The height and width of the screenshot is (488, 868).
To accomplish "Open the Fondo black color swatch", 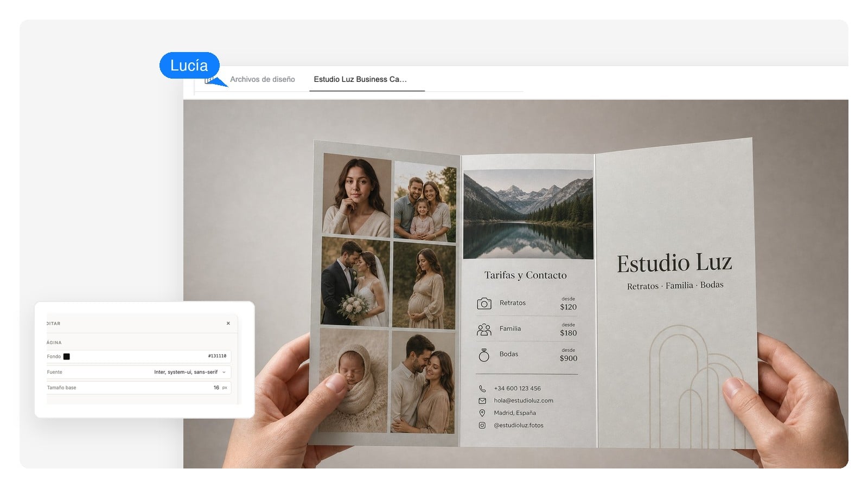I will click(67, 356).
